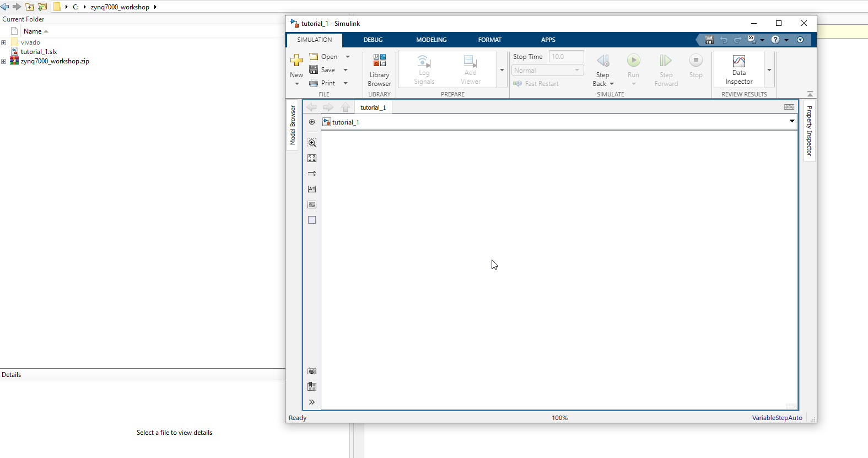Click the 100% zoom level in status bar
Image resolution: width=868 pixels, height=458 pixels.
[x=559, y=418]
